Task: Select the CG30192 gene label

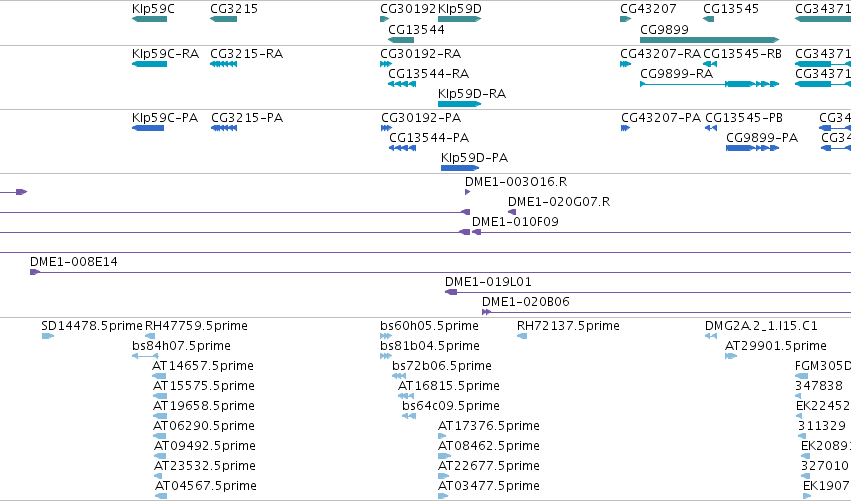Action: (x=408, y=9)
